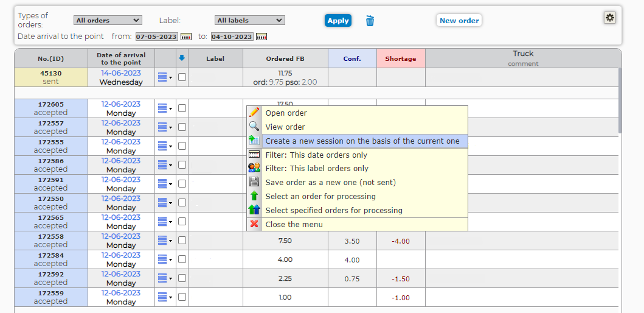Choose 'Open order' in the context menu

tap(286, 113)
